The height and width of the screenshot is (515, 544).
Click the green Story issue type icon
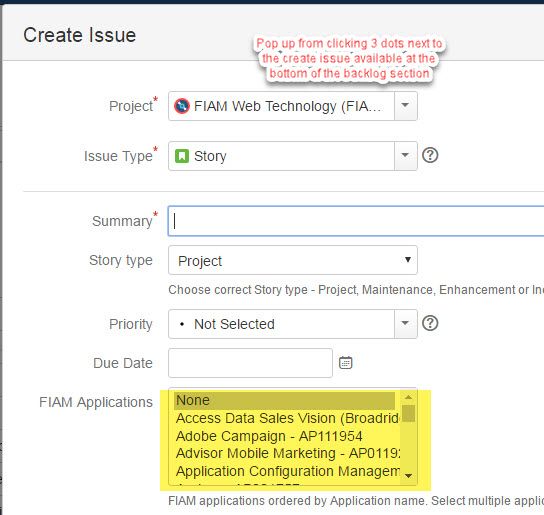182,156
